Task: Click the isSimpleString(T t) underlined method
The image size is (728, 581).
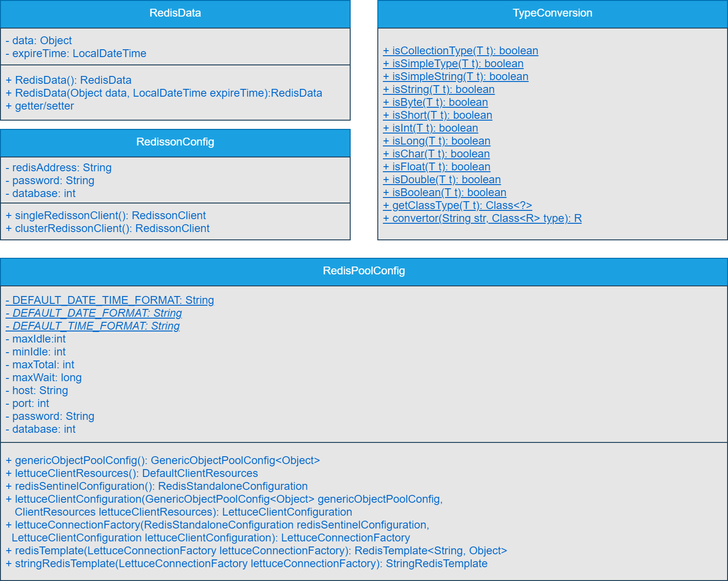Action: pos(456,77)
